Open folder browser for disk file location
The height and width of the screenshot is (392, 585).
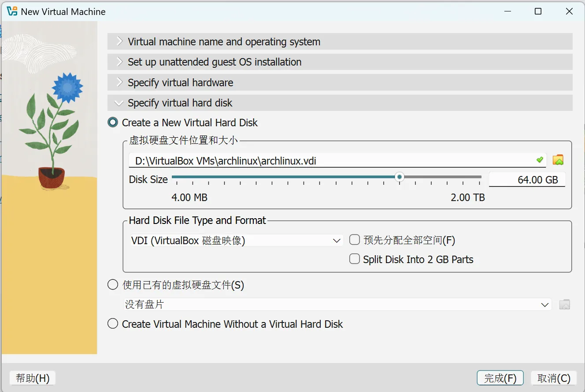tap(558, 160)
